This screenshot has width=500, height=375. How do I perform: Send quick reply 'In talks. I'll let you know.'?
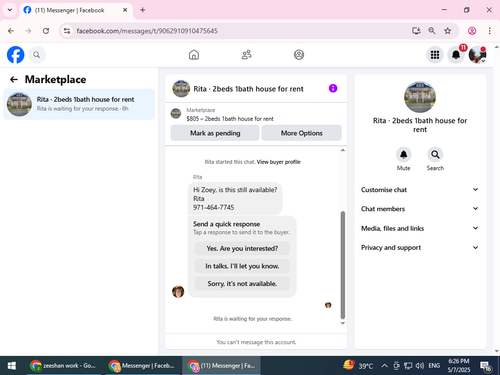click(x=242, y=266)
